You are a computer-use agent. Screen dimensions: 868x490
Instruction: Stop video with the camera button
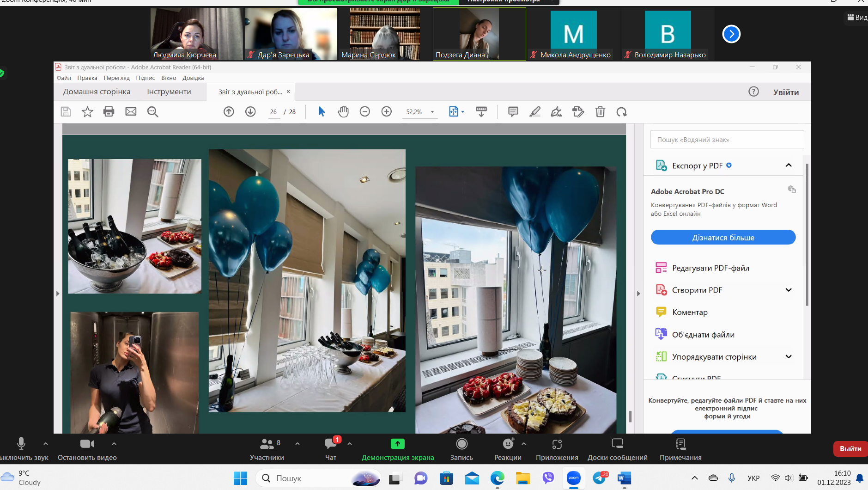[87, 444]
